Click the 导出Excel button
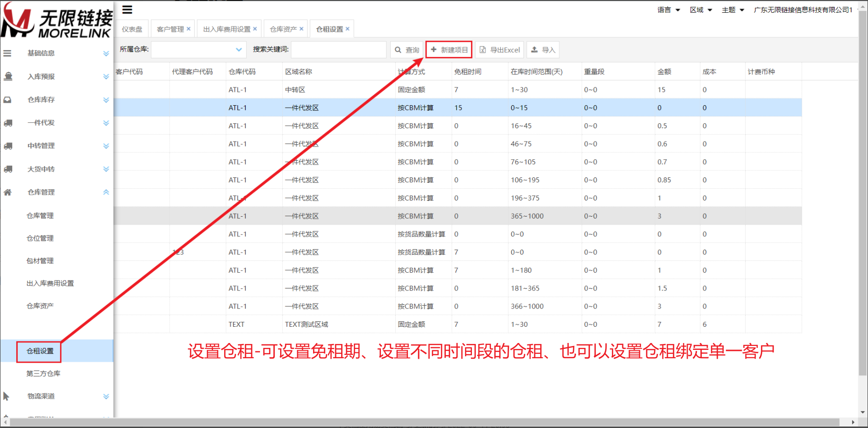The width and height of the screenshot is (868, 428). tap(499, 50)
